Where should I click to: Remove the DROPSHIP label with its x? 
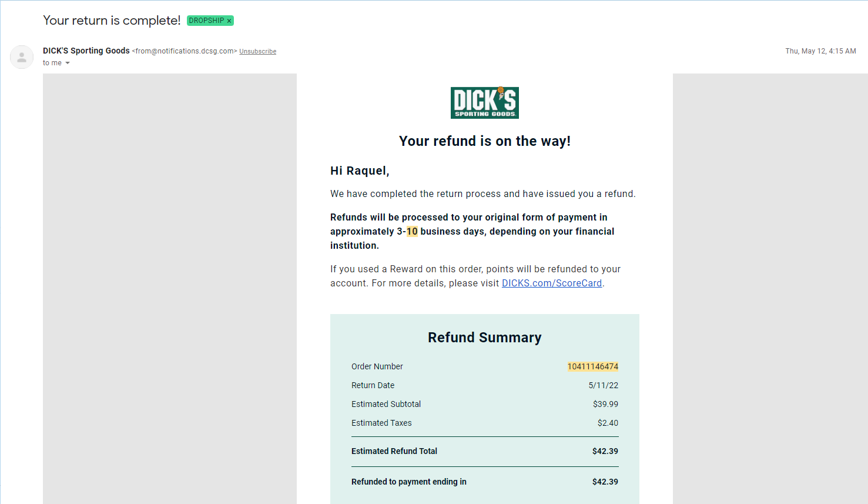(229, 21)
